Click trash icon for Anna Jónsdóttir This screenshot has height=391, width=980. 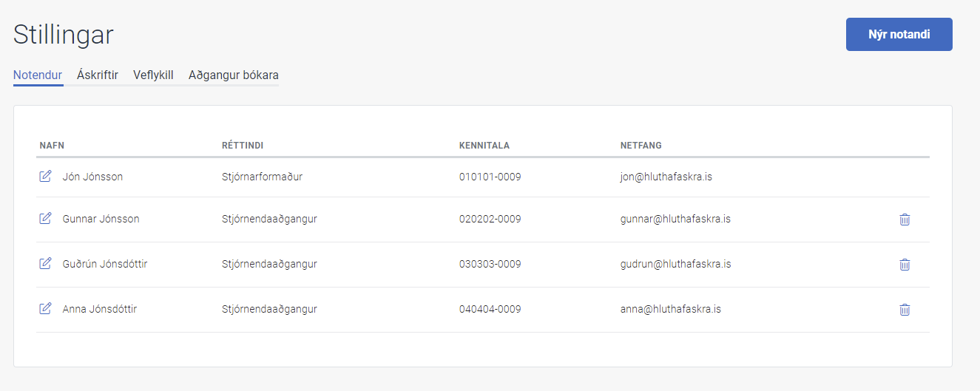tap(905, 310)
